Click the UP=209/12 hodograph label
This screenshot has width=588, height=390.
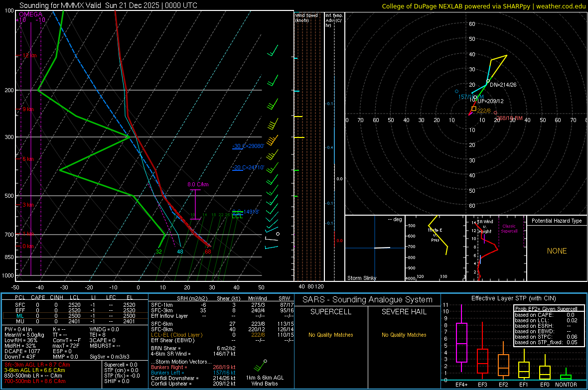point(490,101)
